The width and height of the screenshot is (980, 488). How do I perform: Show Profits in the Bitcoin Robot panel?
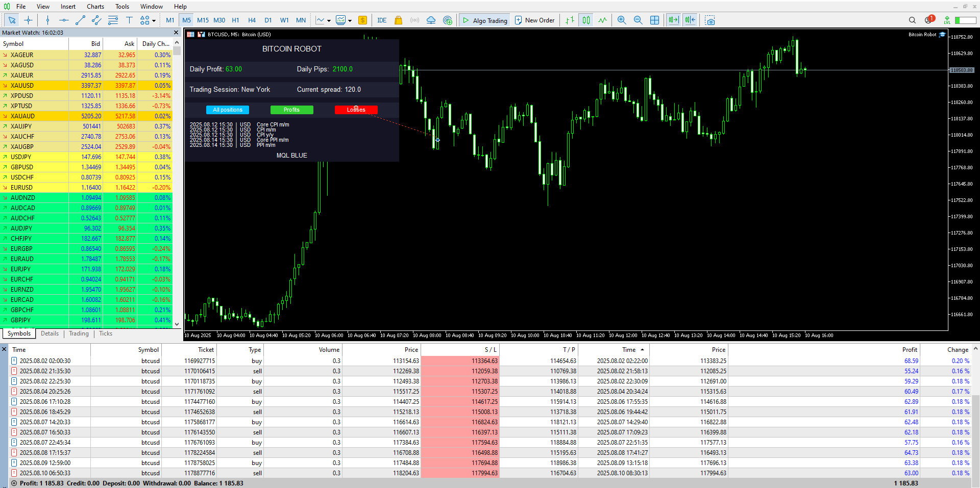(291, 110)
